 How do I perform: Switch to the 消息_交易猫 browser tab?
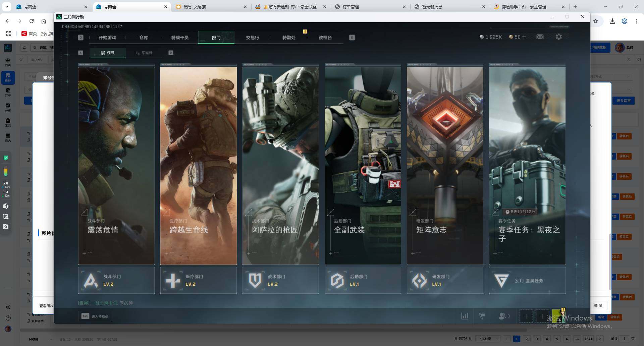pyautogui.click(x=211, y=7)
